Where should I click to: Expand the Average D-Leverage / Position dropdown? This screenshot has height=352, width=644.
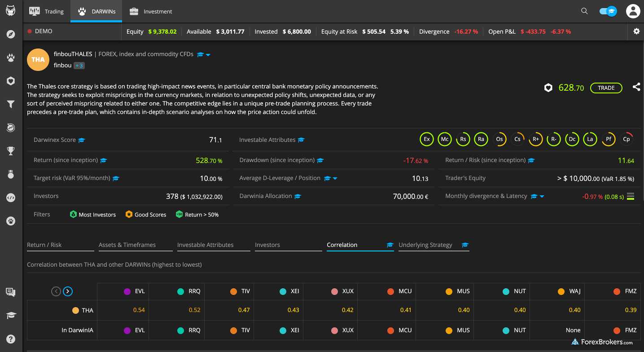tap(335, 179)
